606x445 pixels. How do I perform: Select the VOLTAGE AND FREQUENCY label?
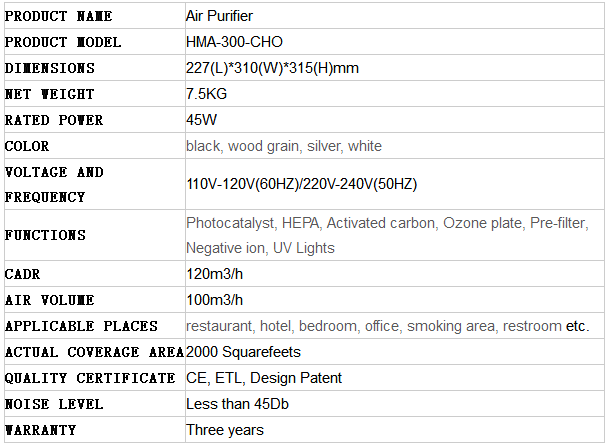coord(54,184)
